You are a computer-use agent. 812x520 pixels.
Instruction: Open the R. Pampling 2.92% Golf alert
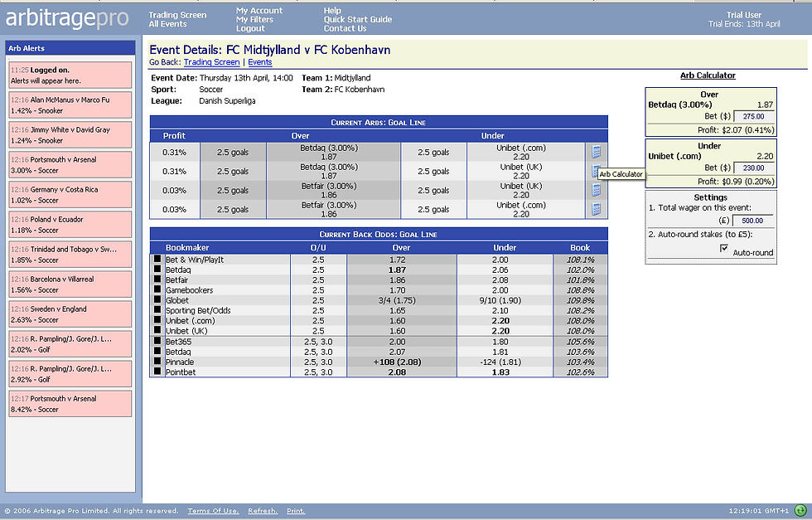point(70,374)
